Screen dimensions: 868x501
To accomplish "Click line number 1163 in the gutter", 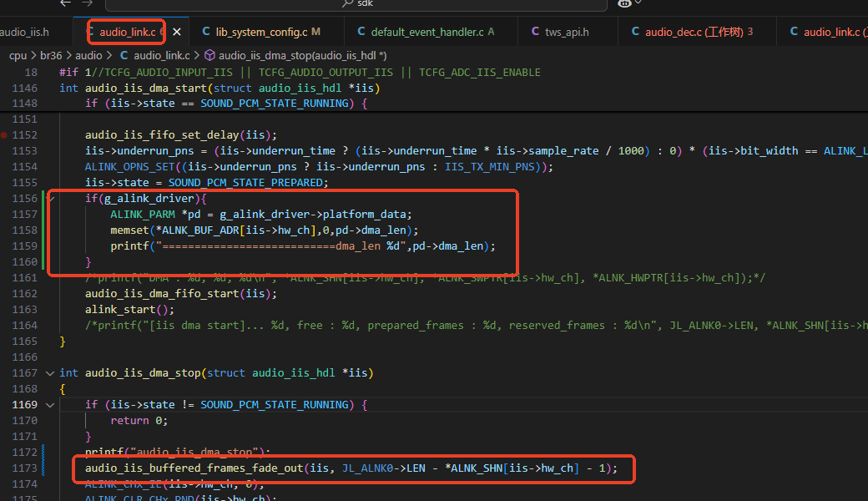I will coord(25,310).
